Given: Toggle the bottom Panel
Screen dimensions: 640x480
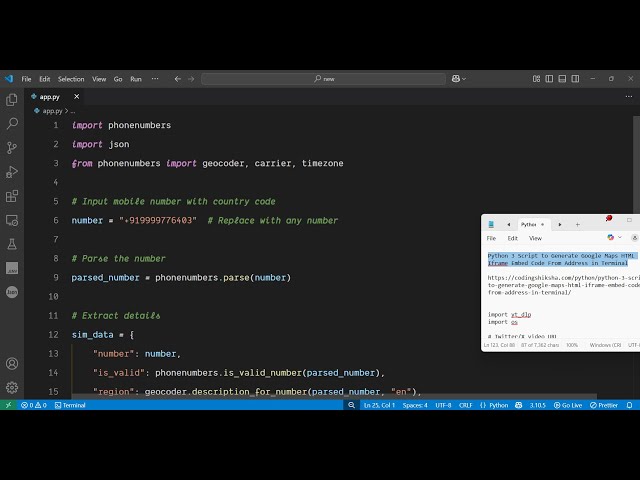Looking at the screenshot, I should pyautogui.click(x=562, y=79).
